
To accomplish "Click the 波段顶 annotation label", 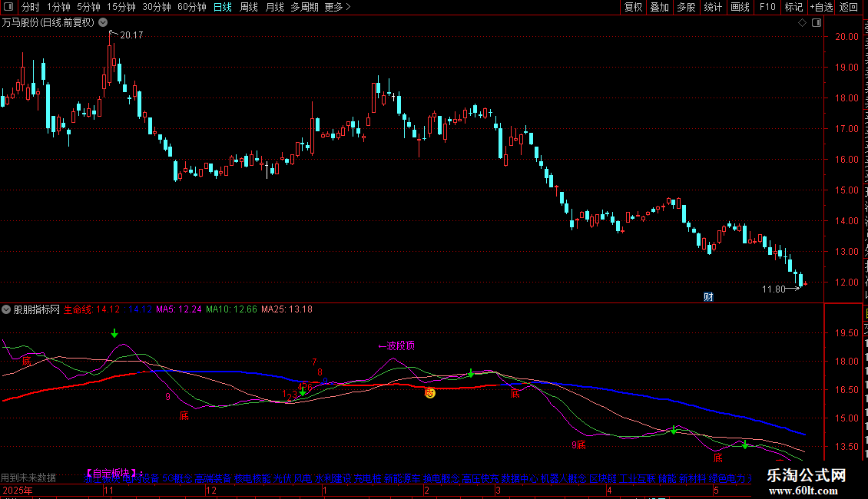I will pos(396,345).
